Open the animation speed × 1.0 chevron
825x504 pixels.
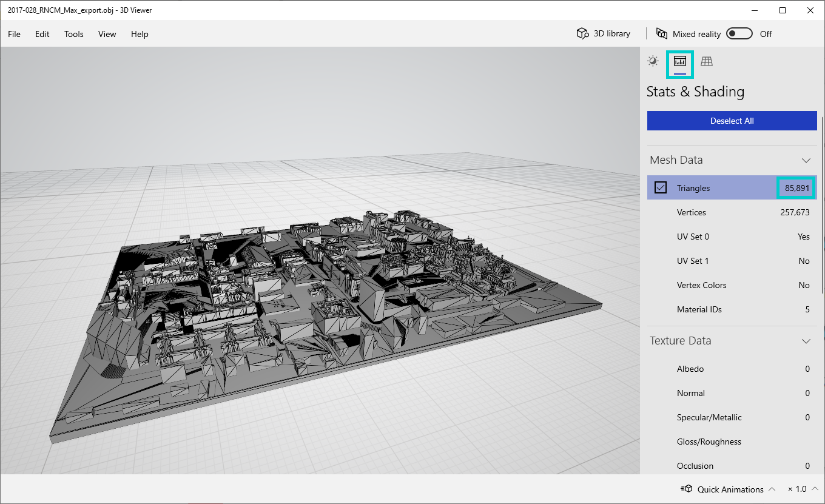pyautogui.click(x=813, y=489)
